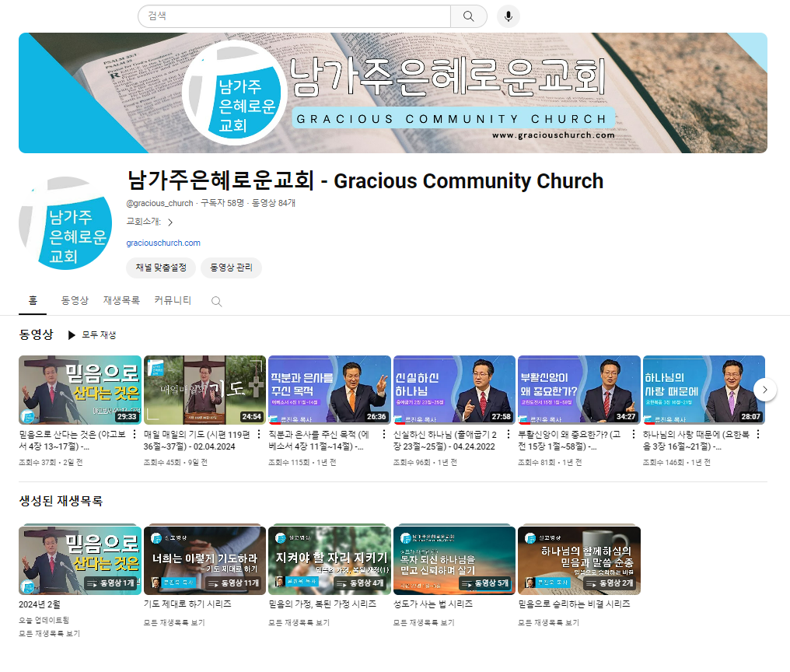Open options menu for 신실하신 하나님 video
The height and width of the screenshot is (672, 790).
point(509,435)
